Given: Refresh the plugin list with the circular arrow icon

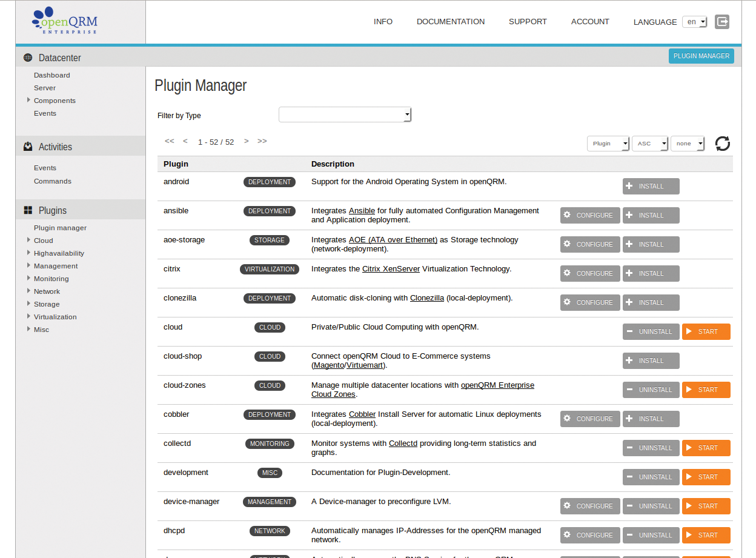Looking at the screenshot, I should (x=722, y=144).
